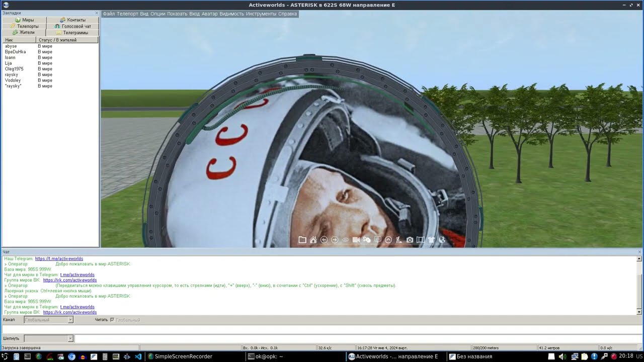Image resolution: width=644 pixels, height=362 pixels.
Task: Switch to the Миры tab
Action: click(x=24, y=20)
